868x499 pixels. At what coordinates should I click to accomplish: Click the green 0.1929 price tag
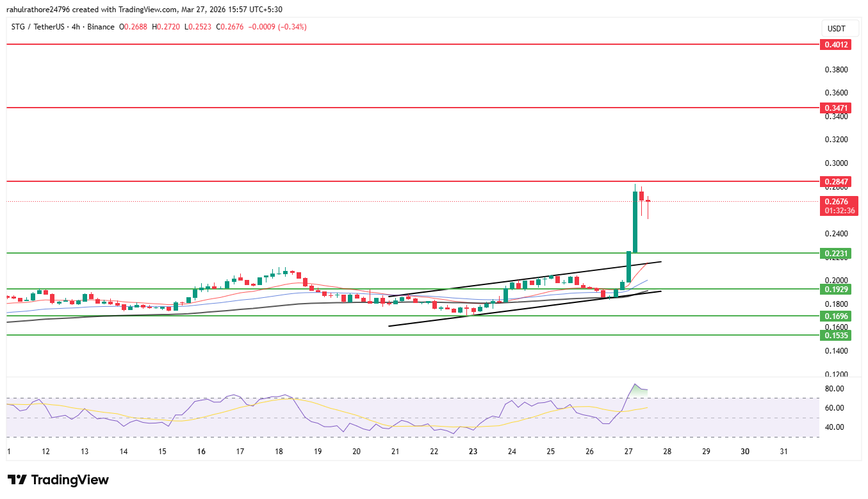tap(837, 290)
